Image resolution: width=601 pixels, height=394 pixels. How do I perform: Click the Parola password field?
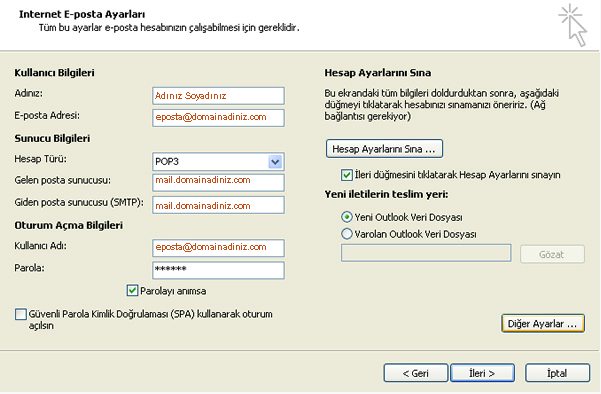pos(218,270)
